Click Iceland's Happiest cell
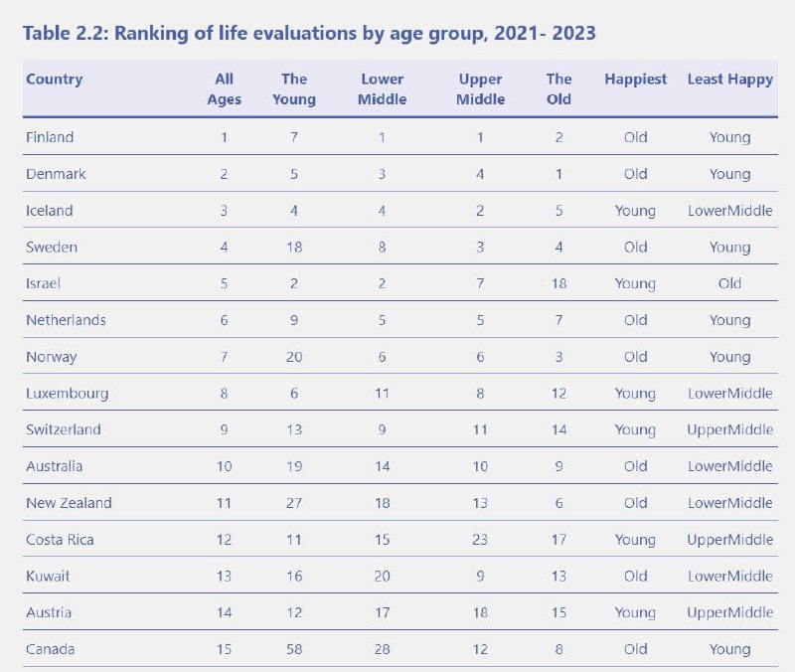Image resolution: width=795 pixels, height=672 pixels. tap(635, 211)
